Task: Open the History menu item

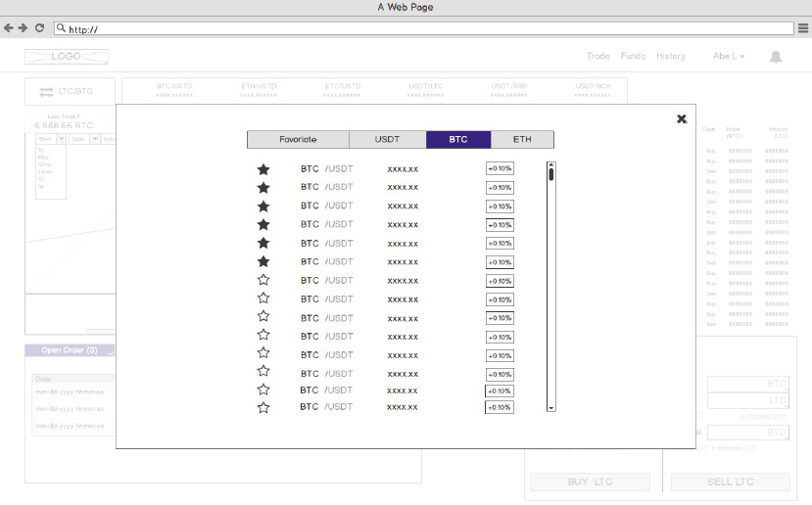Action: 671,56
